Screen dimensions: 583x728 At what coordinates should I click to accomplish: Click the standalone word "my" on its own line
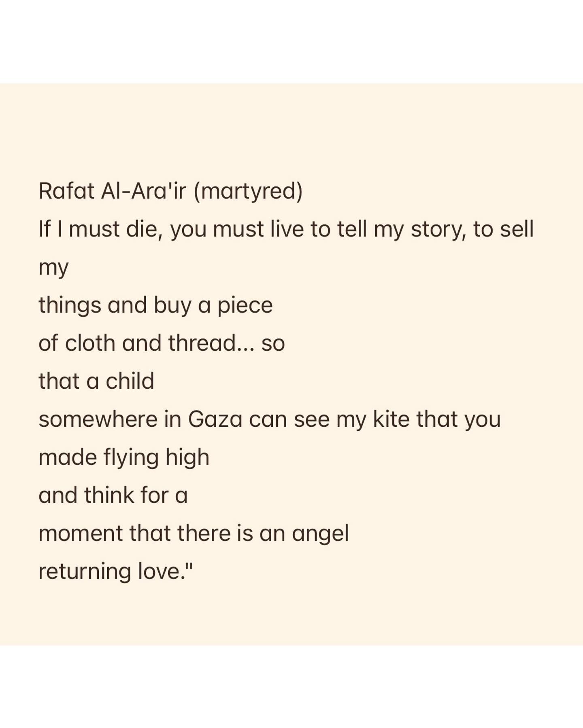[53, 268]
